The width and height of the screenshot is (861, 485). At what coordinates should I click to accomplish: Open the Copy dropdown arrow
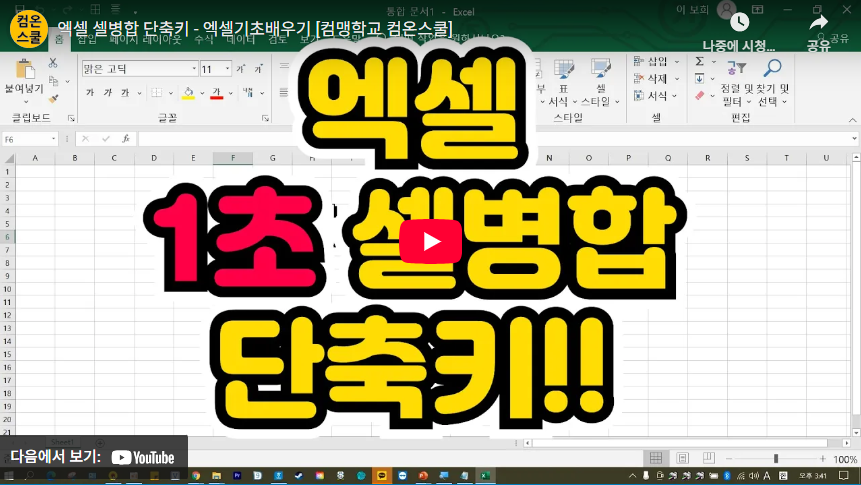click(68, 81)
